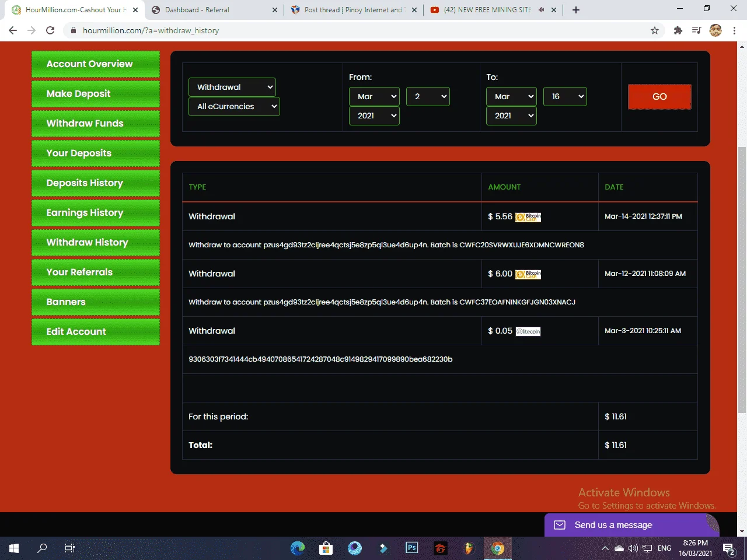Click the page vertical scrollbar
Screen dimensions: 747x560
pyautogui.click(x=742, y=280)
